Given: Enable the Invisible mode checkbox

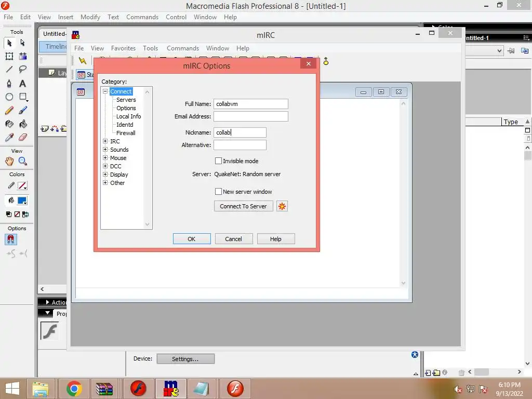Looking at the screenshot, I should click(219, 161).
